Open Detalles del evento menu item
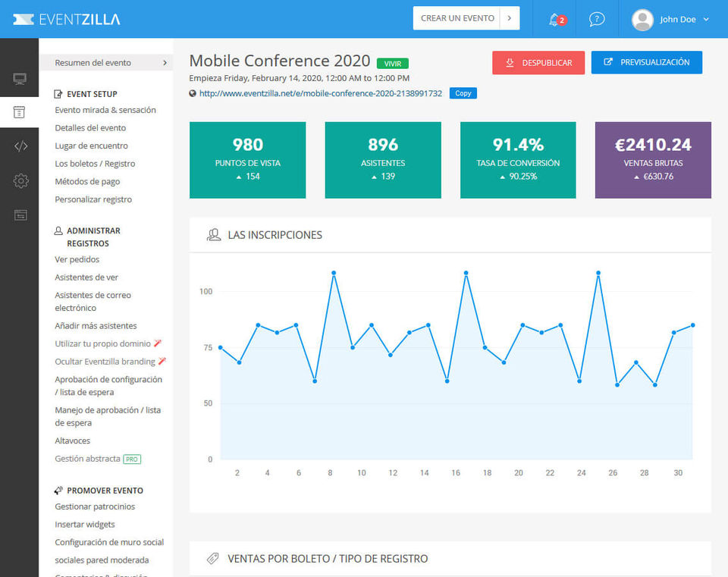 tap(90, 128)
